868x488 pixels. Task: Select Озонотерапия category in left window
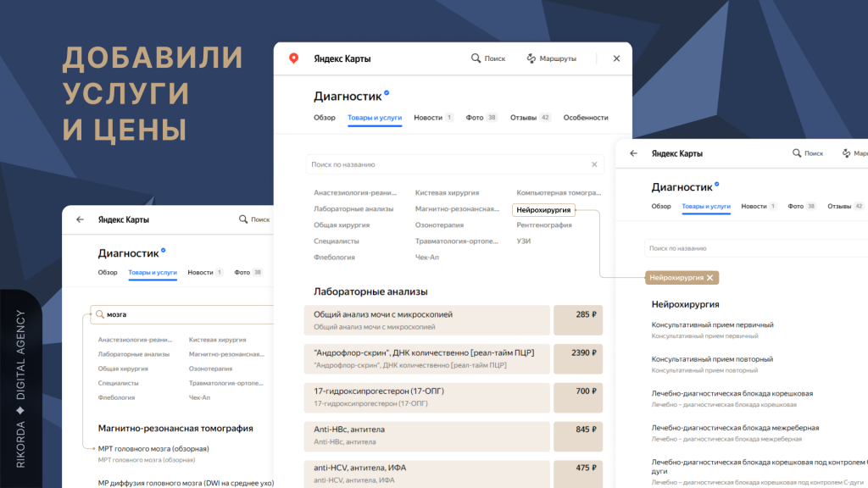(210, 369)
